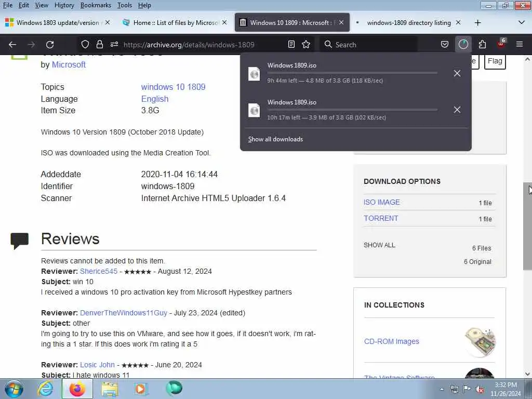Open the red extension icon with badge 6

coord(501,44)
